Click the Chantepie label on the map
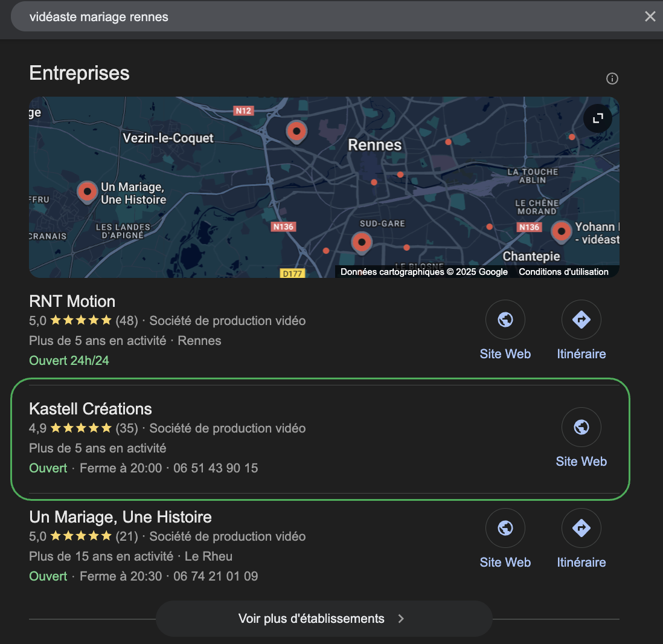The height and width of the screenshot is (644, 663). pyautogui.click(x=531, y=256)
